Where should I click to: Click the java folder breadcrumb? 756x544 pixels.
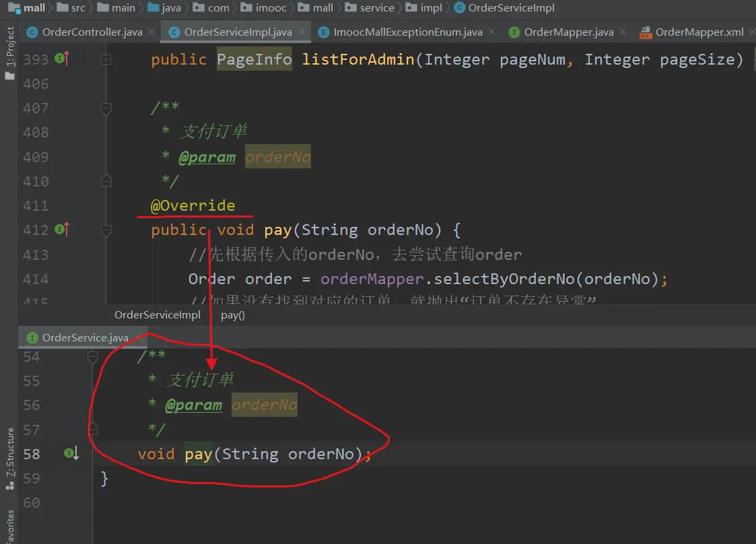(x=164, y=7)
